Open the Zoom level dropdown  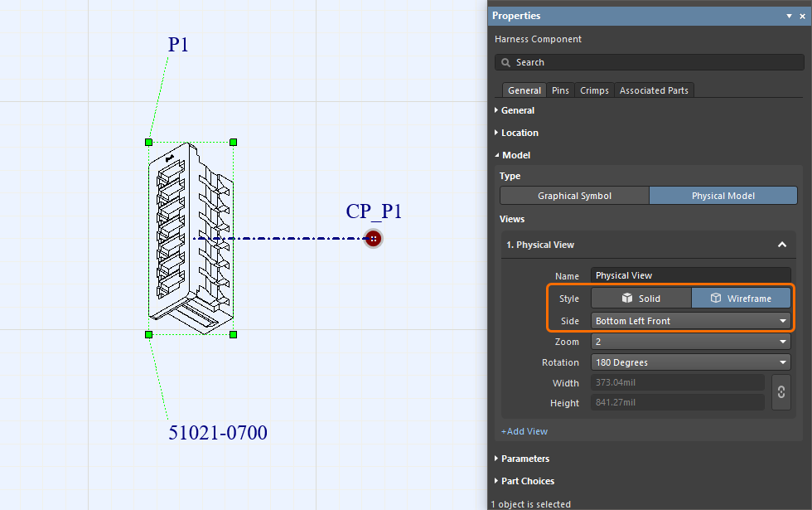coord(690,342)
